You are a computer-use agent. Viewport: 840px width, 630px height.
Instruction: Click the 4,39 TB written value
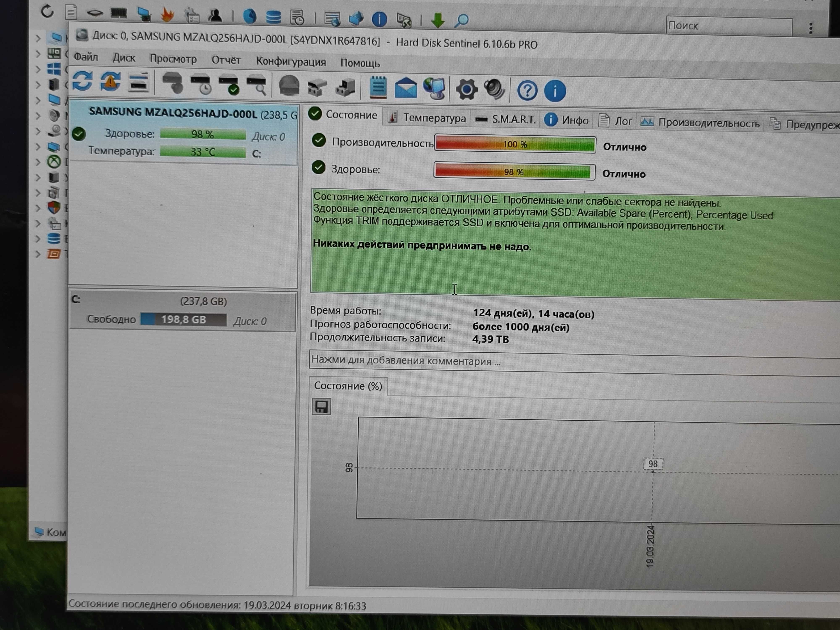pos(491,339)
